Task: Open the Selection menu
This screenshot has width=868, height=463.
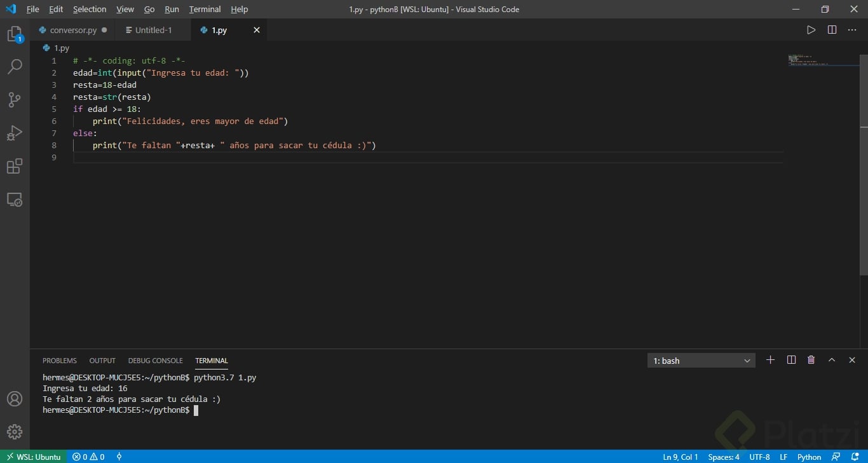Action: (90, 9)
